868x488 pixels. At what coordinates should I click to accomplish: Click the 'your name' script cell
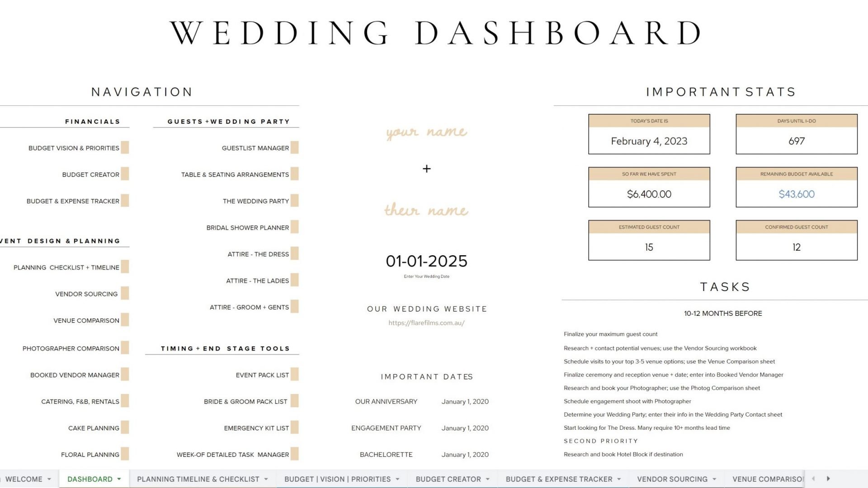(426, 132)
